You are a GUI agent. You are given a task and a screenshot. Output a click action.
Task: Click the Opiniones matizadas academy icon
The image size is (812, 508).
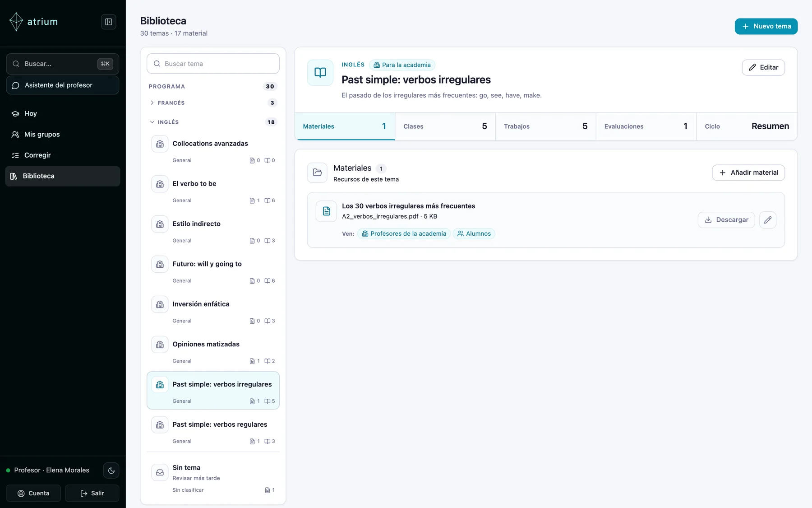pyautogui.click(x=160, y=345)
